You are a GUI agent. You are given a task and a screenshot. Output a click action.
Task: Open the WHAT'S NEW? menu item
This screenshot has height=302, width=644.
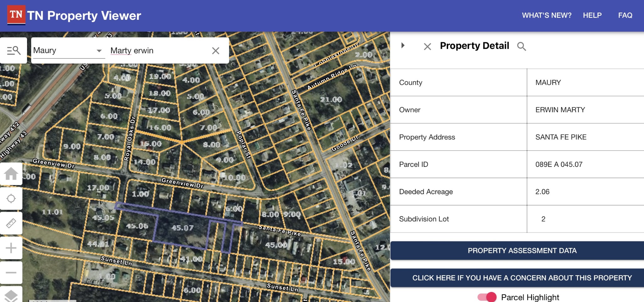[547, 15]
